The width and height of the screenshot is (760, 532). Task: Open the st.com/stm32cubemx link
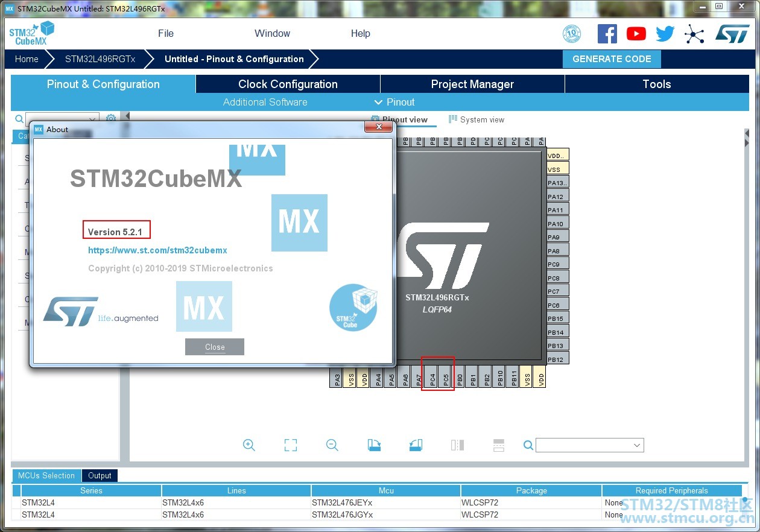157,250
